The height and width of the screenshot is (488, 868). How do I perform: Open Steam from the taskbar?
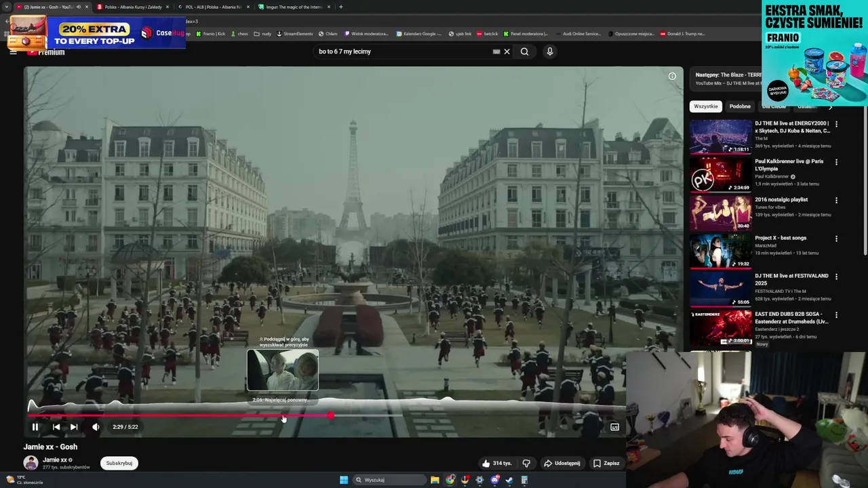click(509, 480)
